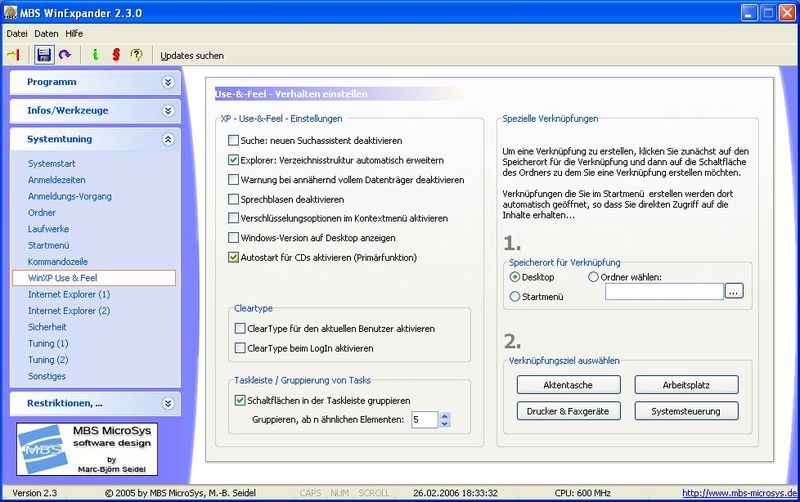The width and height of the screenshot is (800, 502).
Task: Enable ClearType für den aktuellen Benutzer
Action: click(x=240, y=328)
